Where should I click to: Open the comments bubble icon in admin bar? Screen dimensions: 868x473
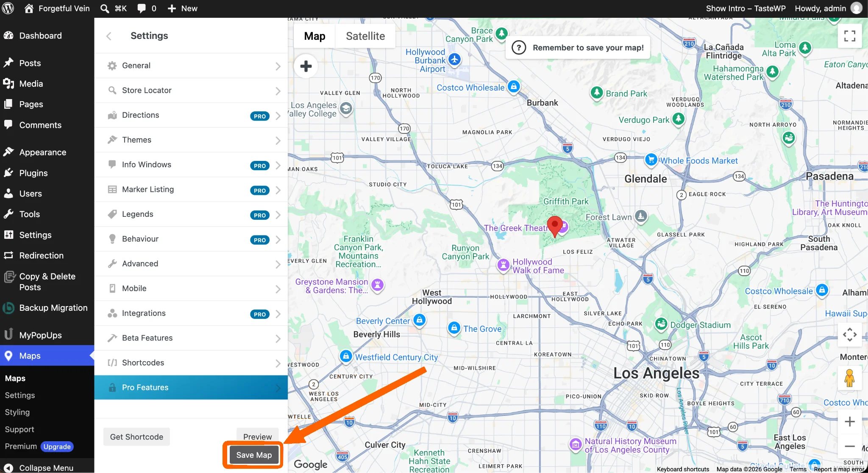142,8
